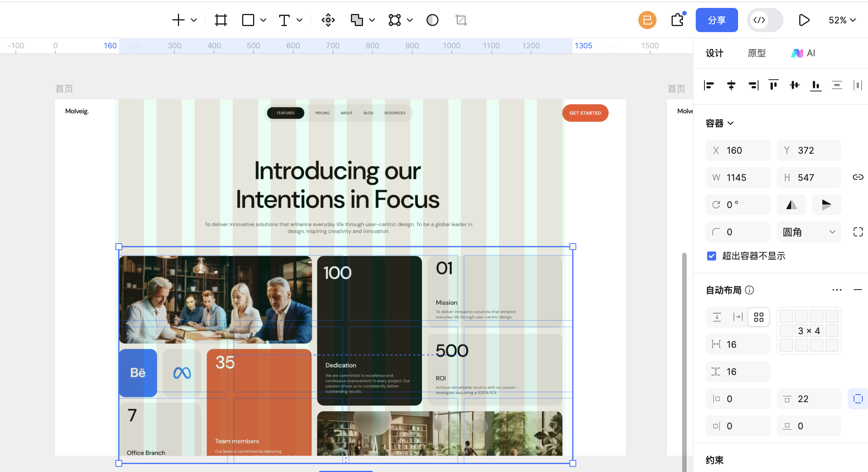Toggle the code mode switch
Viewport: 868px width, 472px height.
[765, 20]
